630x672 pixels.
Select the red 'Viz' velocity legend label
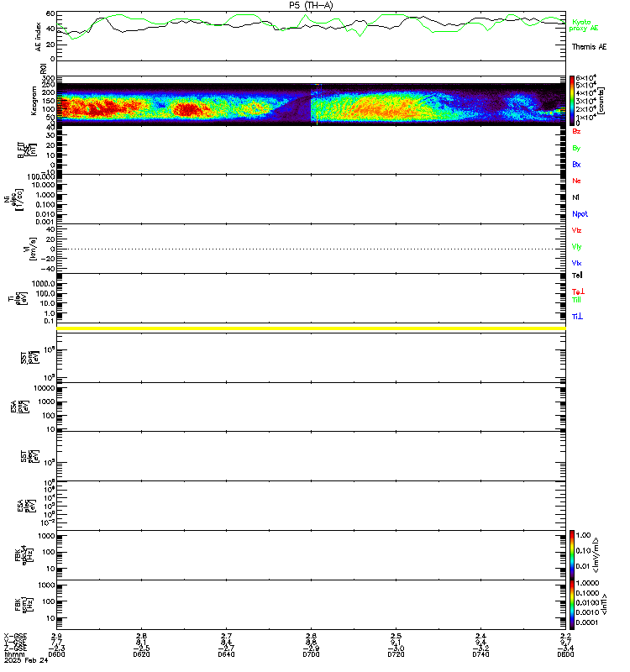576,230
